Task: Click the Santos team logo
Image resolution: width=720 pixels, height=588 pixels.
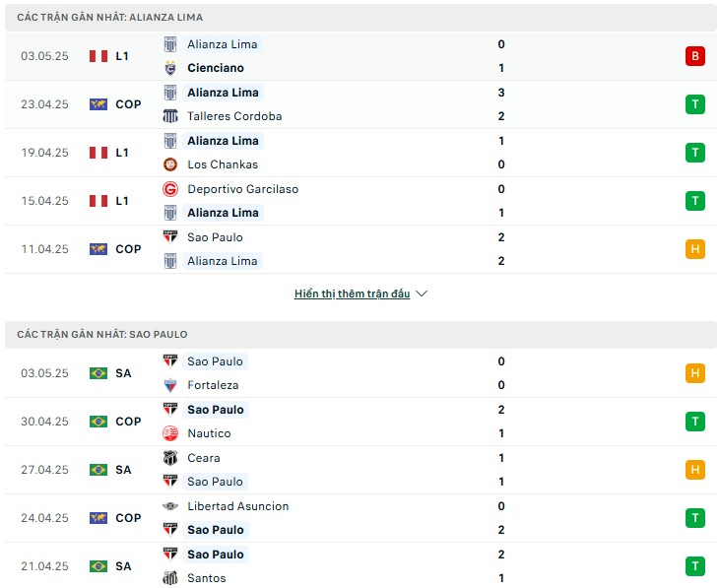Action: click(x=170, y=578)
